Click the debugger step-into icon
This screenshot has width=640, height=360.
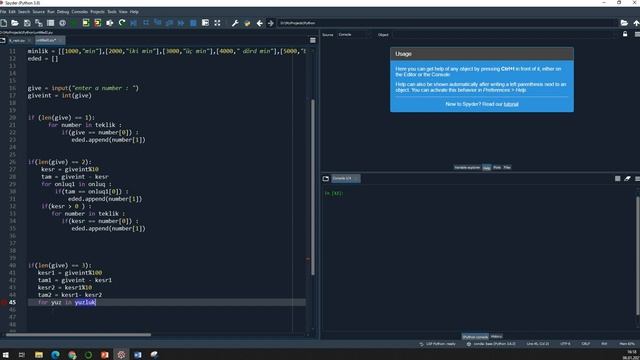click(x=158, y=23)
